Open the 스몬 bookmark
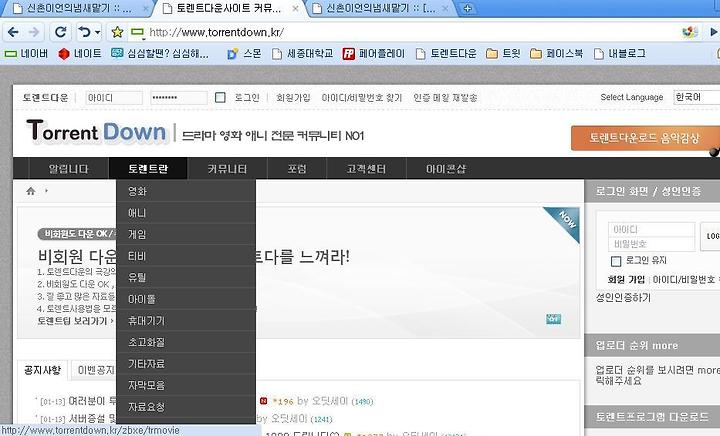720x436 pixels. pos(244,54)
